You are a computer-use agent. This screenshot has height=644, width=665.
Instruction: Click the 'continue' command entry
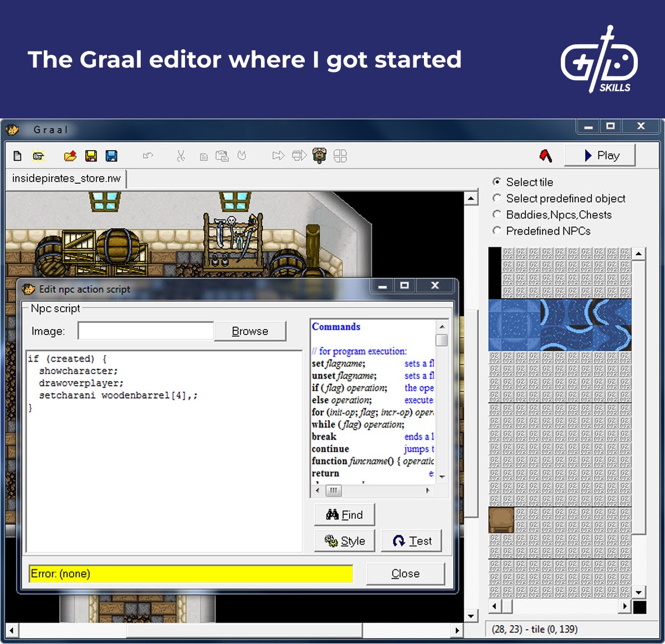(330, 449)
